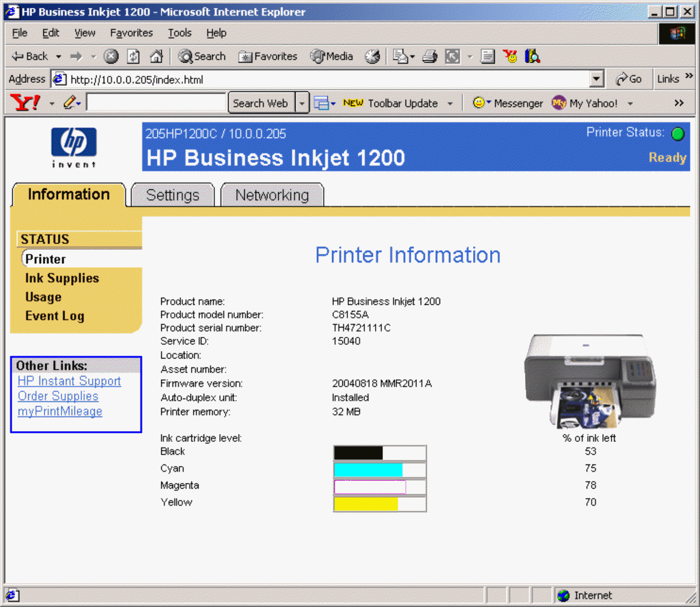Open the Event Log page
The width and height of the screenshot is (700, 607).
click(55, 316)
